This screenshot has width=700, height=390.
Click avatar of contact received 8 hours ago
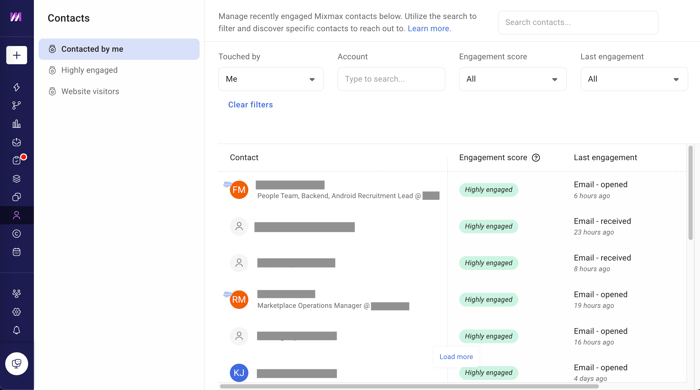point(239,263)
